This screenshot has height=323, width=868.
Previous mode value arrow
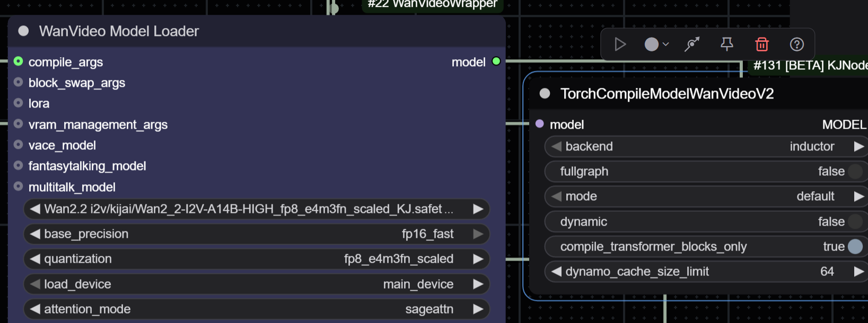556,196
